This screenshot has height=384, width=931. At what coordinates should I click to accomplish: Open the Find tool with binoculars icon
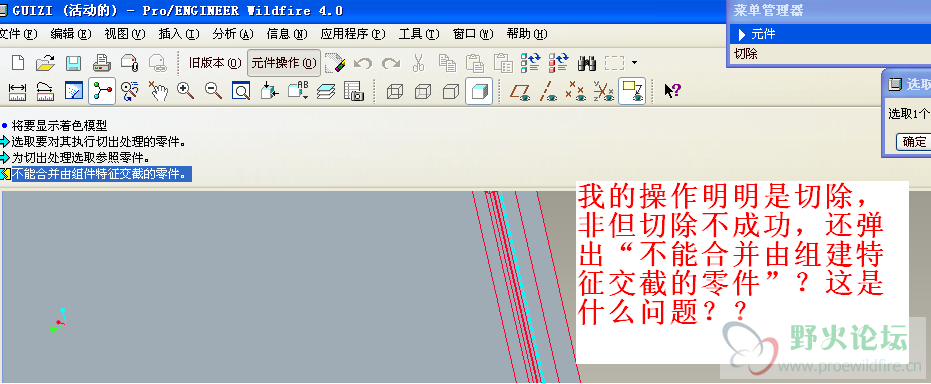coord(586,63)
